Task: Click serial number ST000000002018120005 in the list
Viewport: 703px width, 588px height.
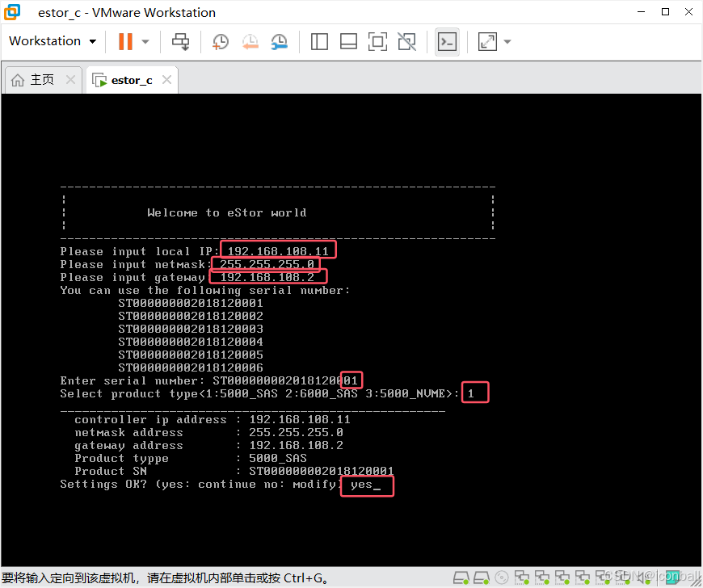Action: tap(191, 355)
